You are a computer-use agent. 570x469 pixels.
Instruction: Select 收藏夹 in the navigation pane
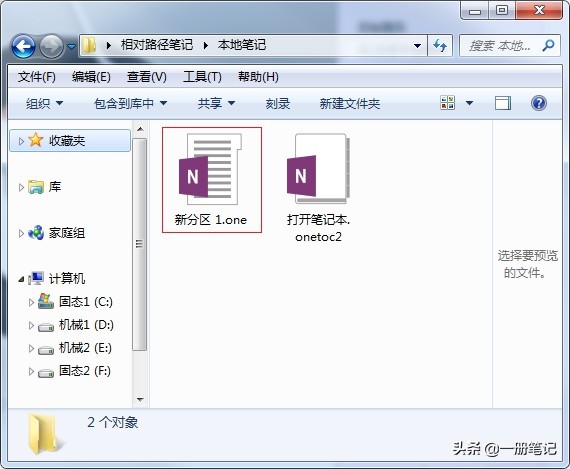coord(67,141)
